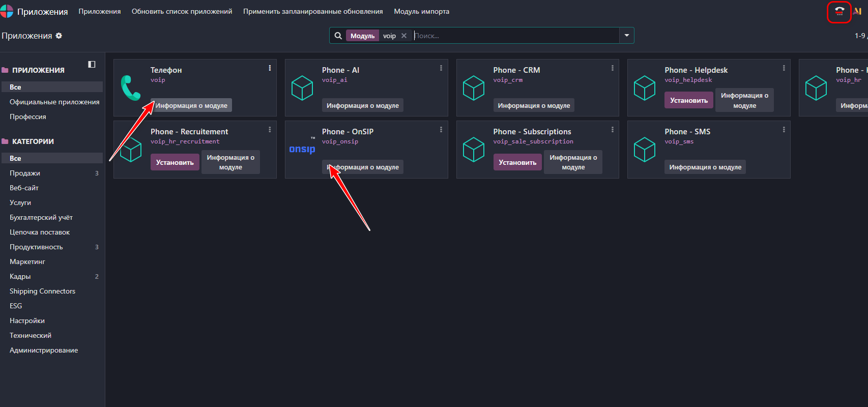Click the Phone - SMS cube icon
Image resolution: width=868 pixels, height=407 pixels.
[x=645, y=150]
